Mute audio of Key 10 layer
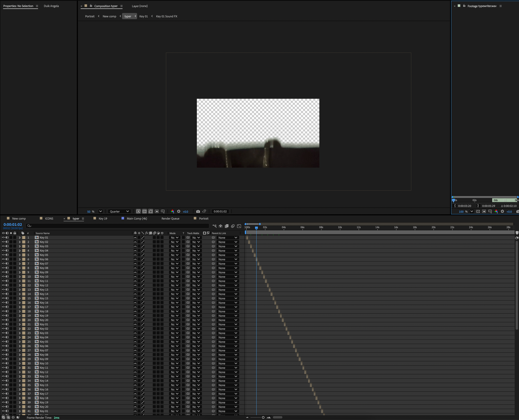519x420 pixels. (x=7, y=277)
